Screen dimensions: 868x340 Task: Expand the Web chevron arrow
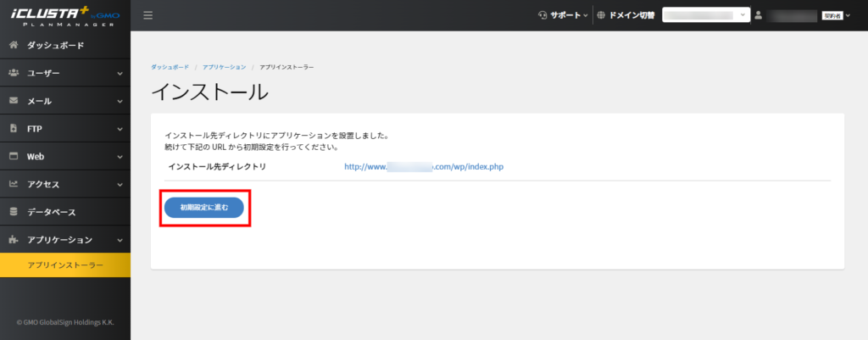pyautogui.click(x=120, y=157)
